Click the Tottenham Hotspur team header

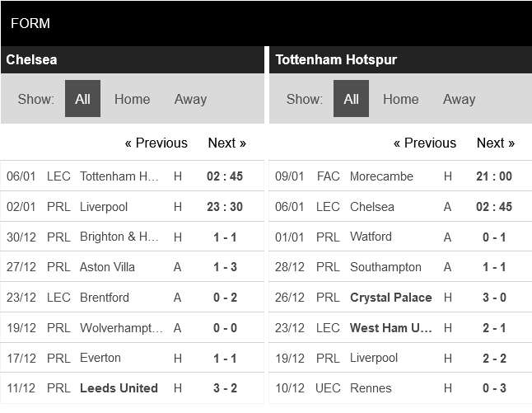click(336, 60)
